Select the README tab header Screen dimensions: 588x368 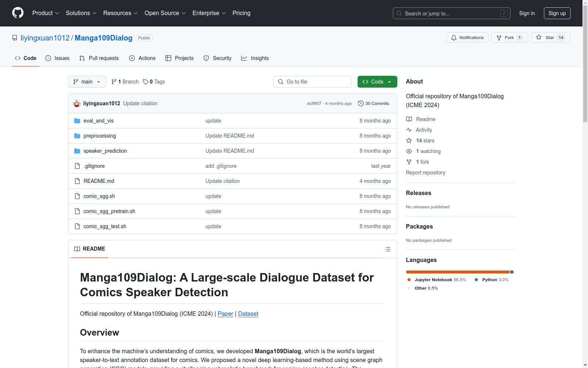pyautogui.click(x=90, y=249)
